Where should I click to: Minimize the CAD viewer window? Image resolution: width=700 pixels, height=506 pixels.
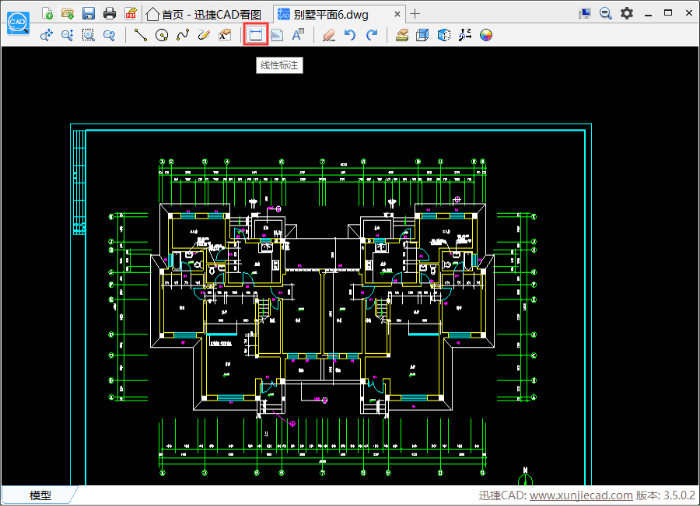coord(649,14)
